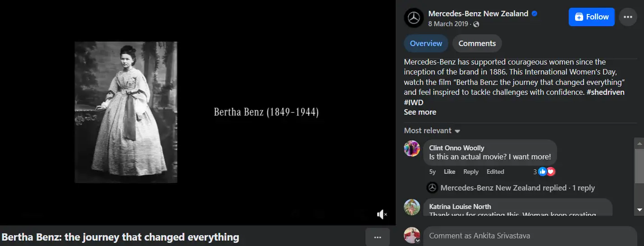The width and height of the screenshot is (644, 246).
Task: Select the Overview tab
Action: pyautogui.click(x=426, y=43)
